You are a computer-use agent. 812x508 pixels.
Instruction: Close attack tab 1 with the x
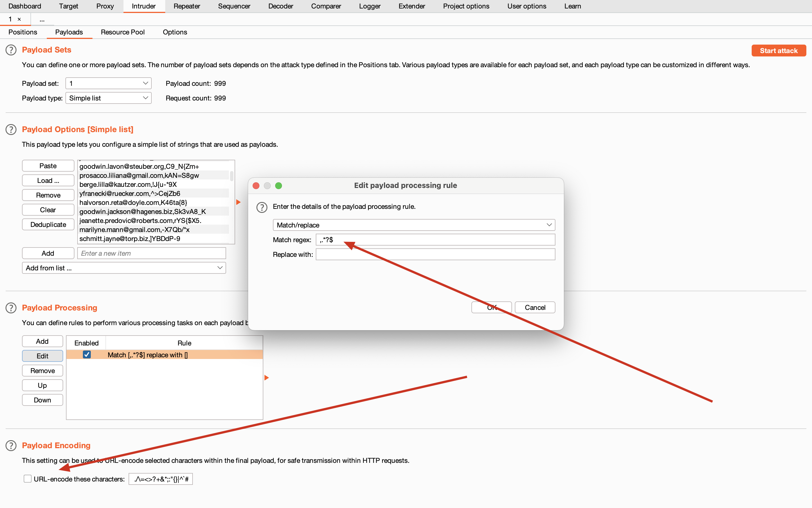coord(19,19)
